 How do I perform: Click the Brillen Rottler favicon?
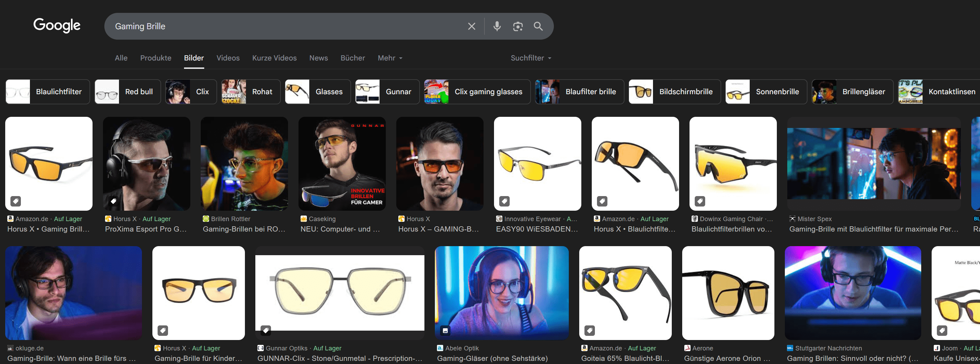pyautogui.click(x=206, y=219)
